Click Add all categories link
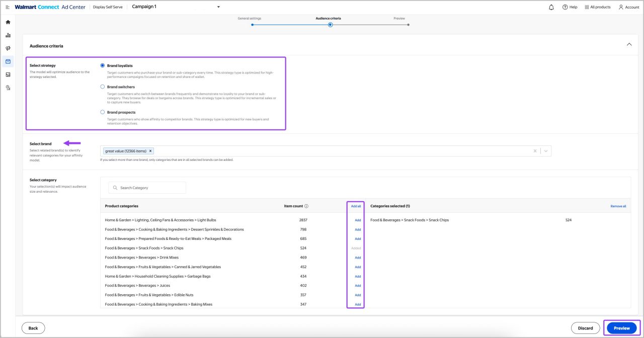Screen dimensions: 644x338 (x=356, y=206)
